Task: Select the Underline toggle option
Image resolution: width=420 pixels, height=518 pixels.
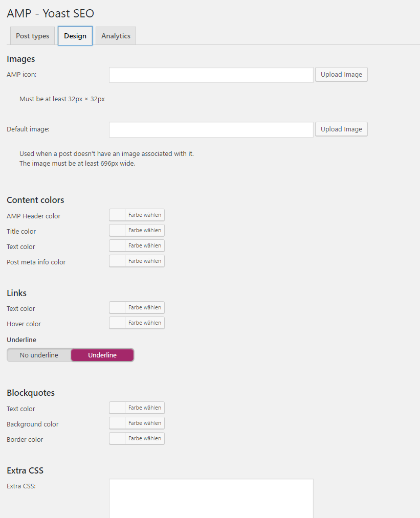Action: point(102,355)
